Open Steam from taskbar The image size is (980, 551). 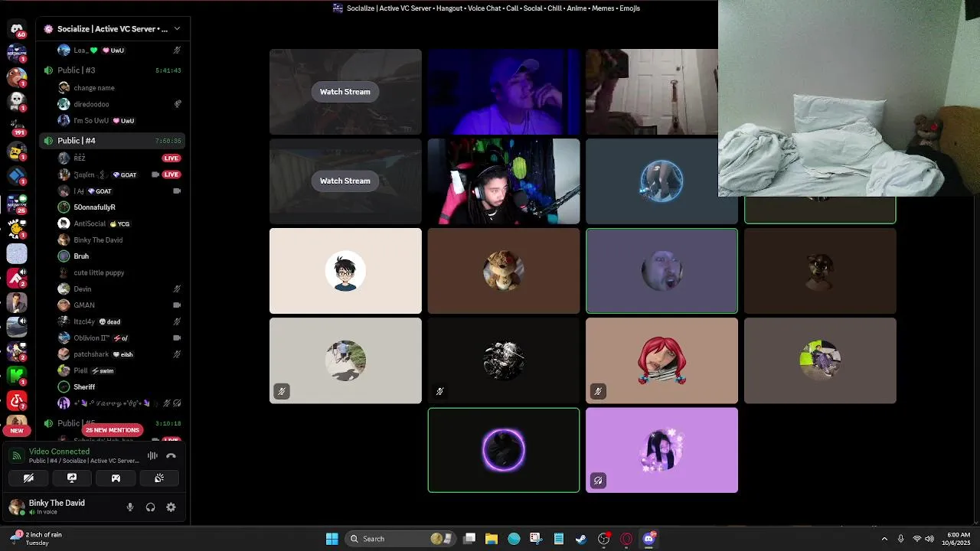click(581, 539)
